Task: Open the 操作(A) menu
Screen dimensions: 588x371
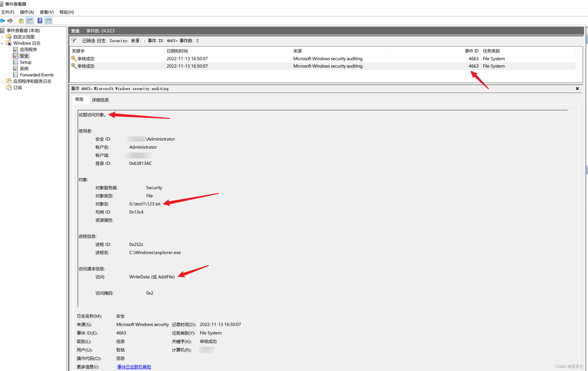Action: tap(27, 12)
